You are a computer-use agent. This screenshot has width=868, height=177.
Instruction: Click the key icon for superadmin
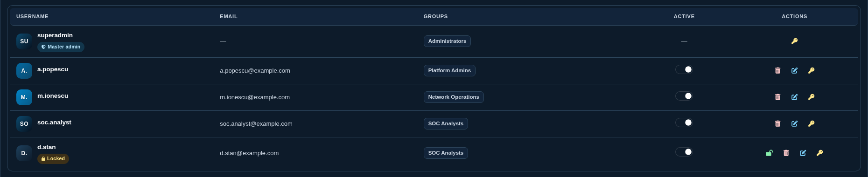pyautogui.click(x=794, y=41)
